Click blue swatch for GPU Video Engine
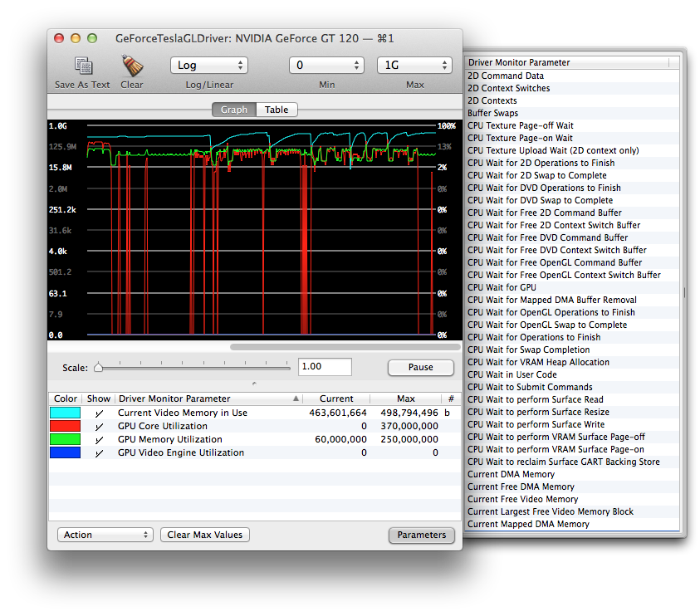The image size is (700, 616). click(x=65, y=452)
